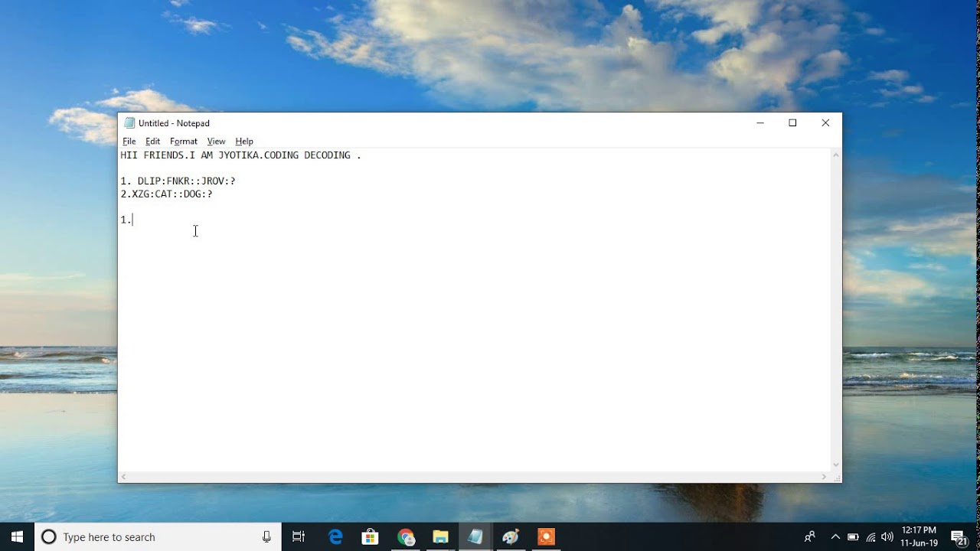Click the Cortana microphone icon

click(266, 537)
